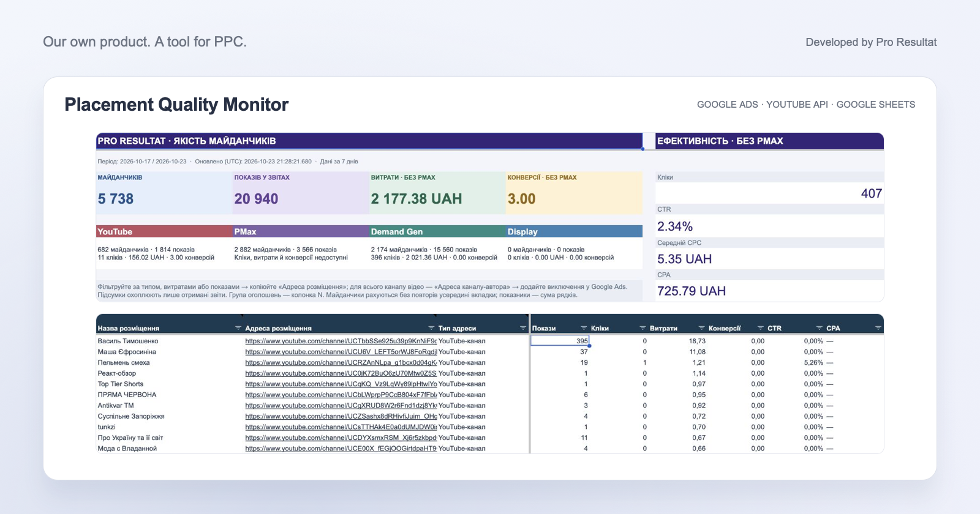Open the filter on the Адреса розміщення column

pyautogui.click(x=431, y=329)
